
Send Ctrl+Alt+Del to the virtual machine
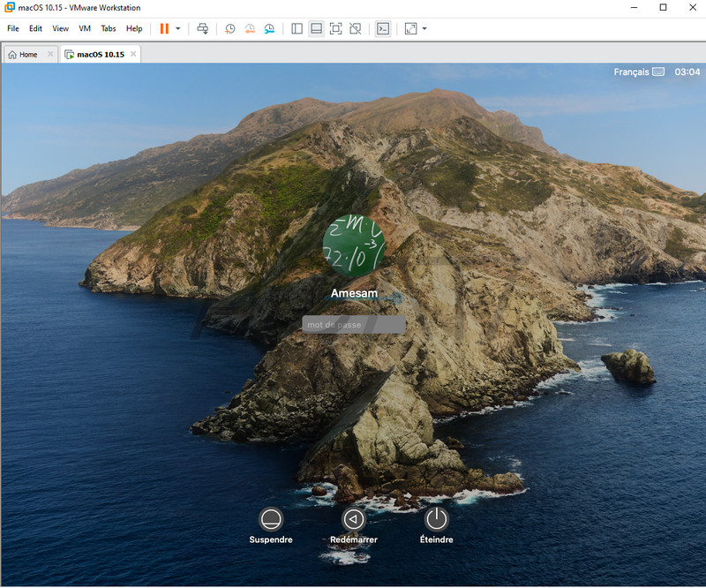pos(203,29)
